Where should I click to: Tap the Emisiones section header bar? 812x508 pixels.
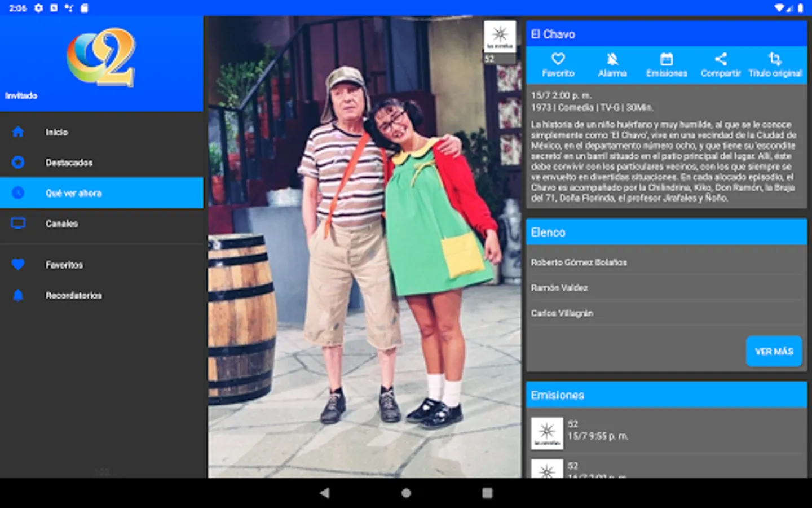[x=666, y=395]
